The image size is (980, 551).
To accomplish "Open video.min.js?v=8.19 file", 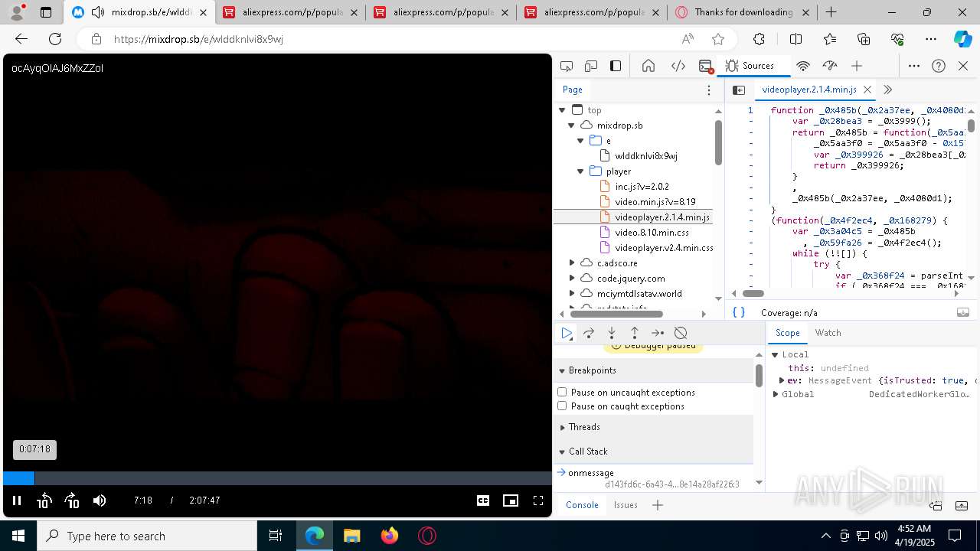I will click(x=655, y=202).
